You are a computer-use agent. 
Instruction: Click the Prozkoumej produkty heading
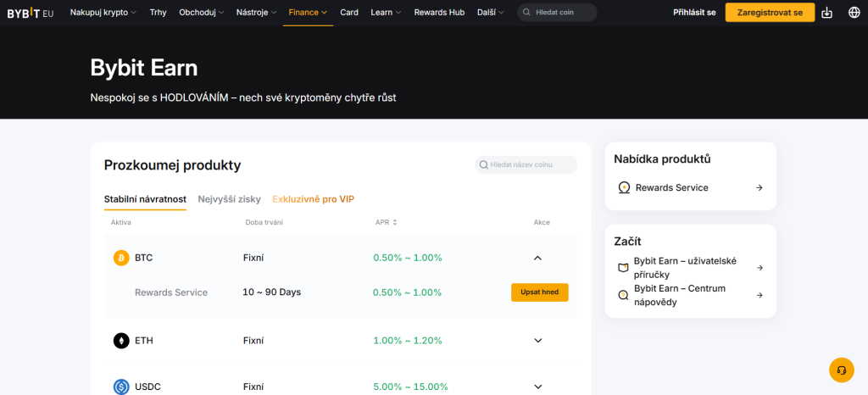pos(173,164)
